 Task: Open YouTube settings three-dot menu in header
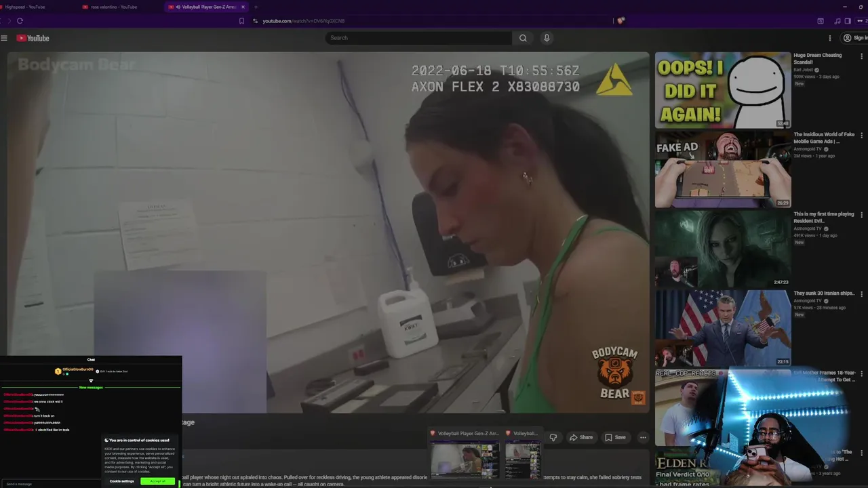(829, 38)
